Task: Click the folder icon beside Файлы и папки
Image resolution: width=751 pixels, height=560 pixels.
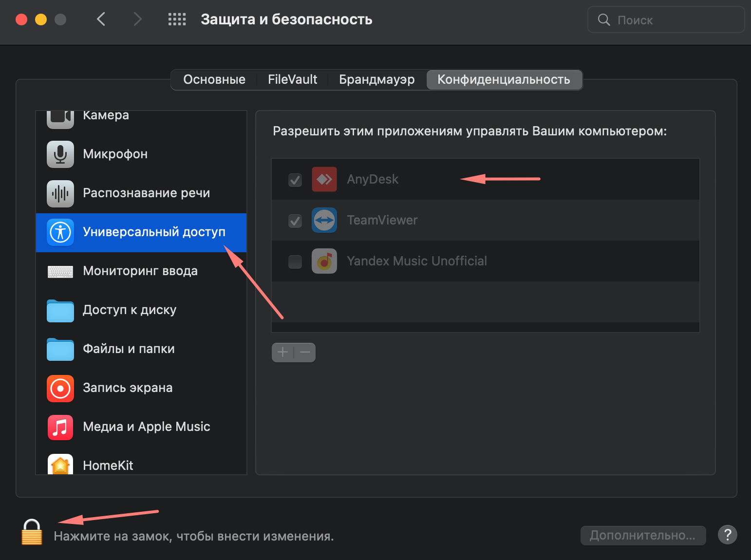Action: click(x=60, y=350)
